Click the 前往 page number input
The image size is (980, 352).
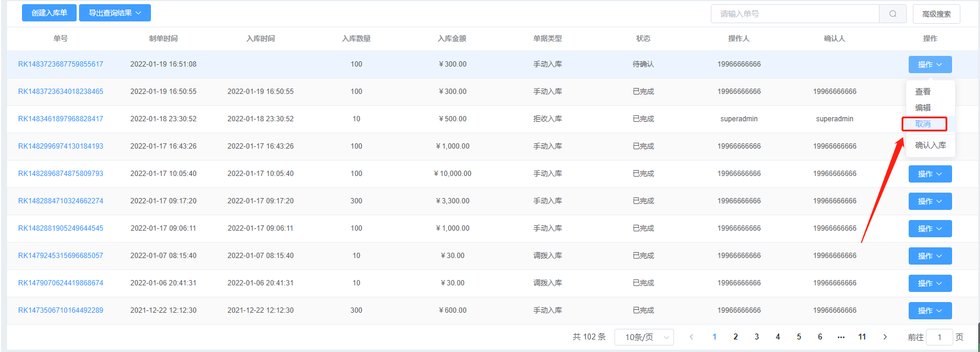[940, 337]
